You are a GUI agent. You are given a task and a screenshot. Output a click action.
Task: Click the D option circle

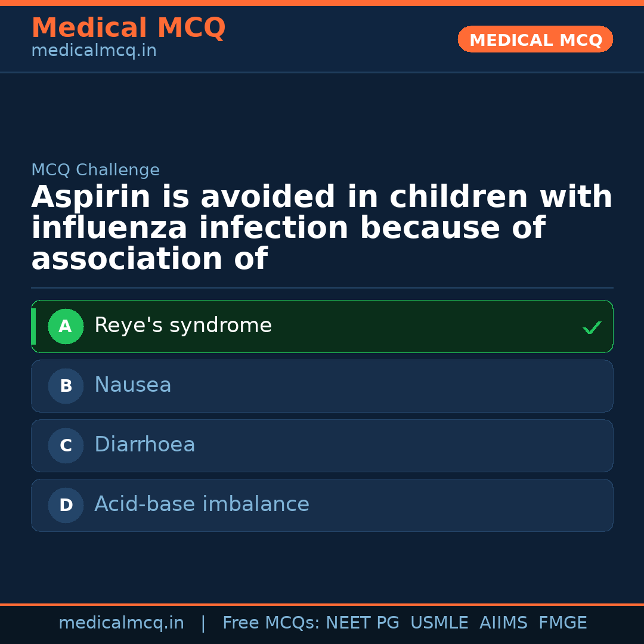[66, 505]
